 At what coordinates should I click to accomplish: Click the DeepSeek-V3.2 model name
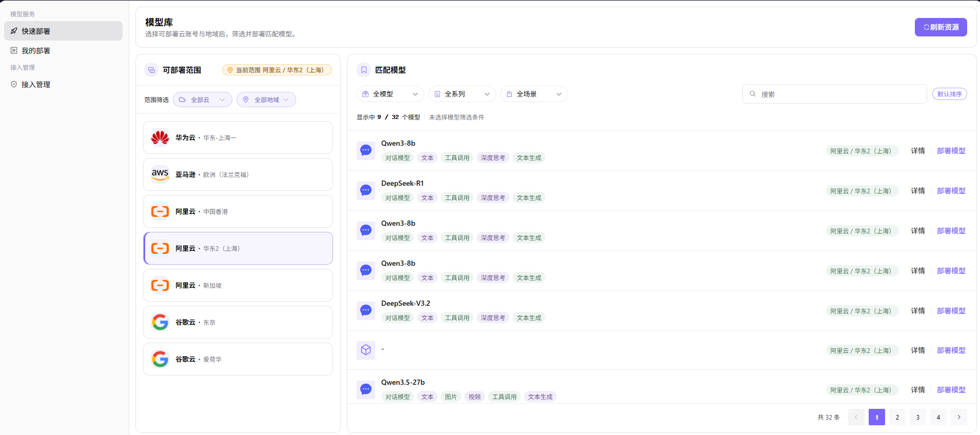click(x=406, y=303)
